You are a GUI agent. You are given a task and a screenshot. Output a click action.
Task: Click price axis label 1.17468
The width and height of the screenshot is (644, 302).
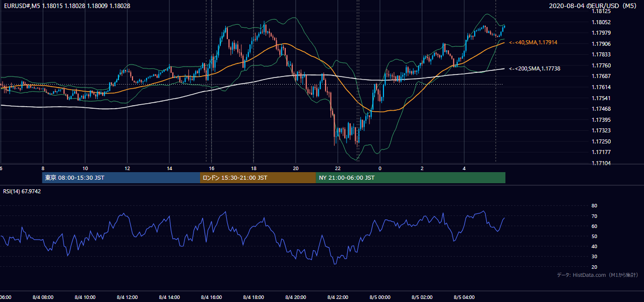click(602, 109)
